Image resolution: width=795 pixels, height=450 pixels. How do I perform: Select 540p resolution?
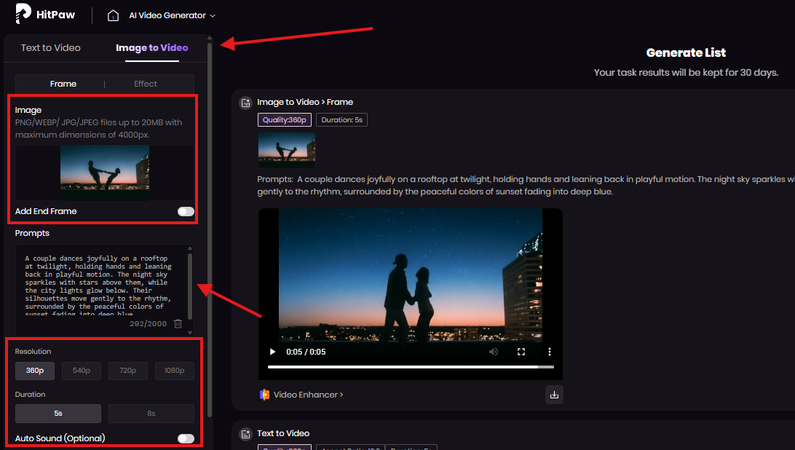click(81, 370)
